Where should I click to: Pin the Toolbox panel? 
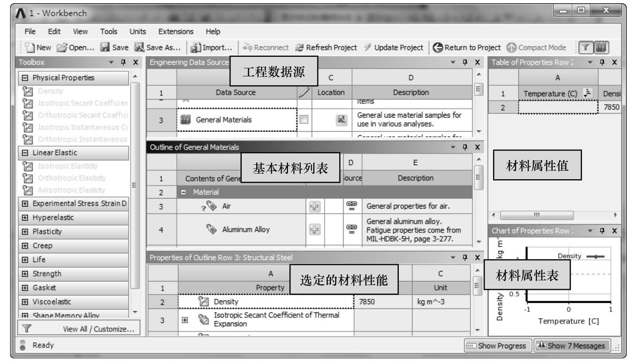tap(123, 62)
